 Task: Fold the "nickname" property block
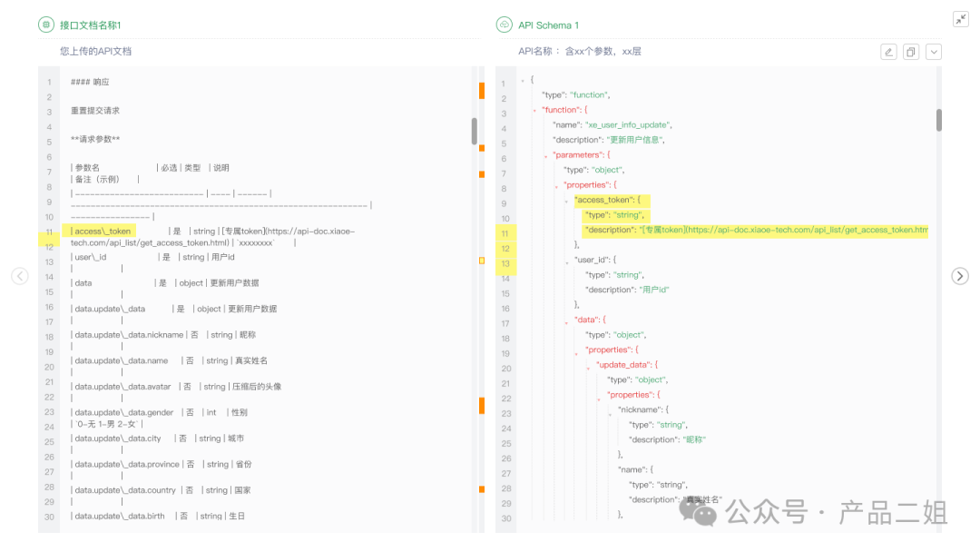click(610, 410)
